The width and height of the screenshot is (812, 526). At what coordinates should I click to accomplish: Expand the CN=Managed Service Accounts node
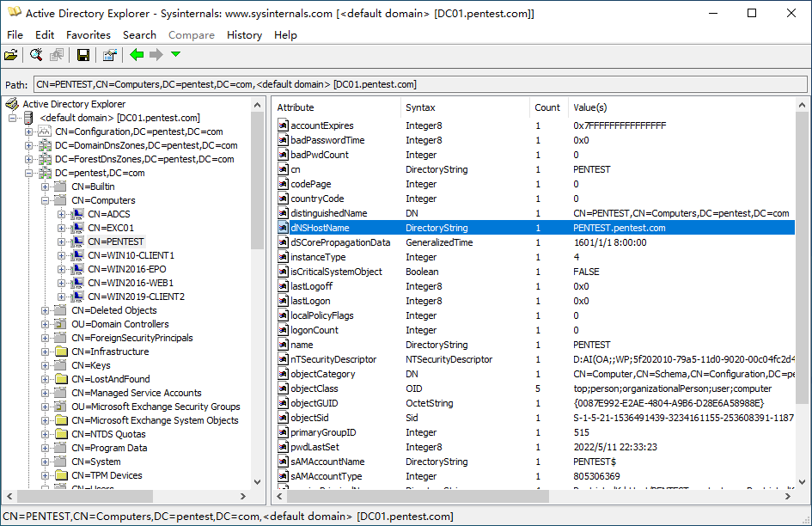45,393
